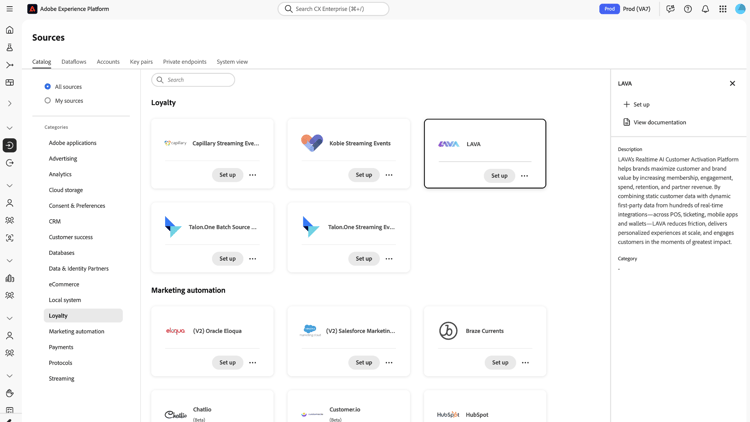Viewport: 750px width, 422px height.
Task: Click the Adobe Experience Platform logo
Action: (32, 9)
